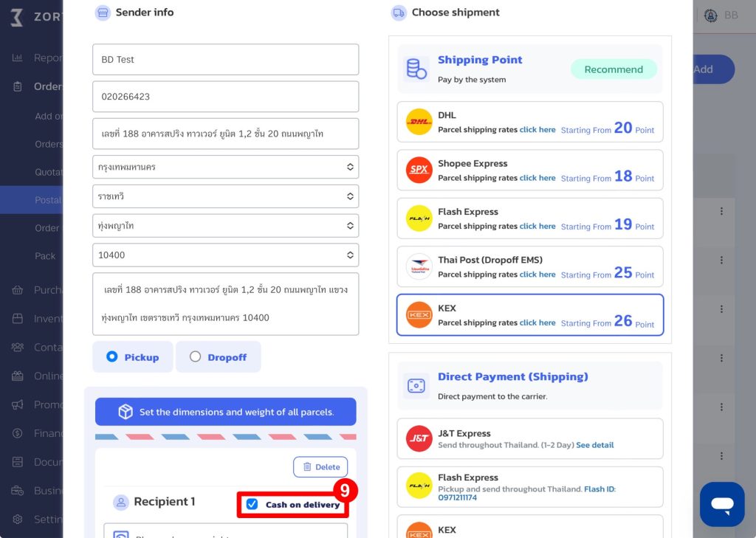Screen dimensions: 756x538
Task: Click the Direct Payment cash icon
Action: click(416, 386)
